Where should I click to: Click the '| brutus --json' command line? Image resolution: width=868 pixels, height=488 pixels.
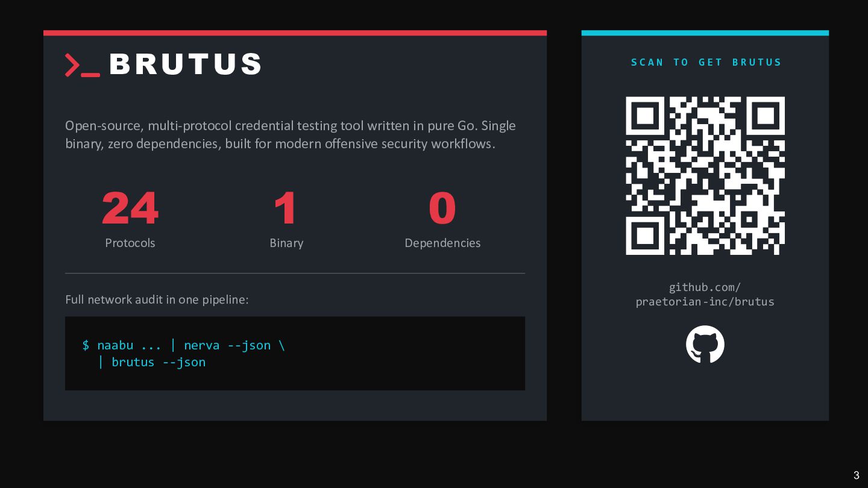point(152,362)
